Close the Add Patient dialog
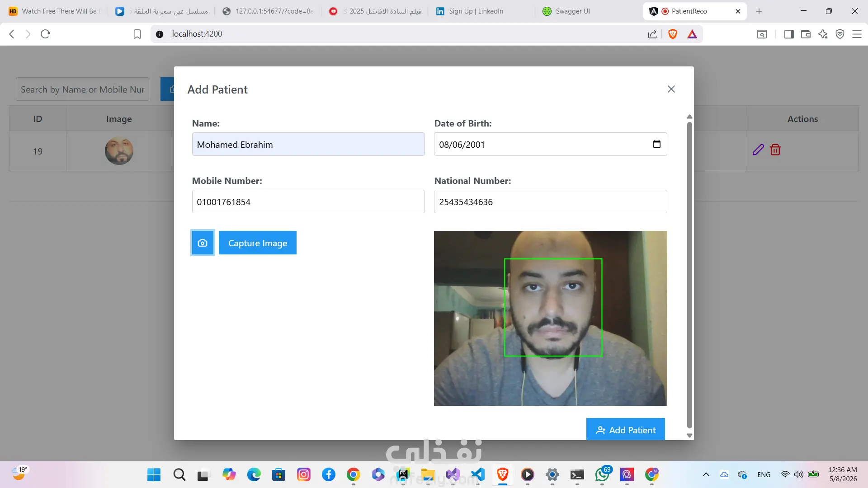The image size is (868, 488). coord(671,89)
